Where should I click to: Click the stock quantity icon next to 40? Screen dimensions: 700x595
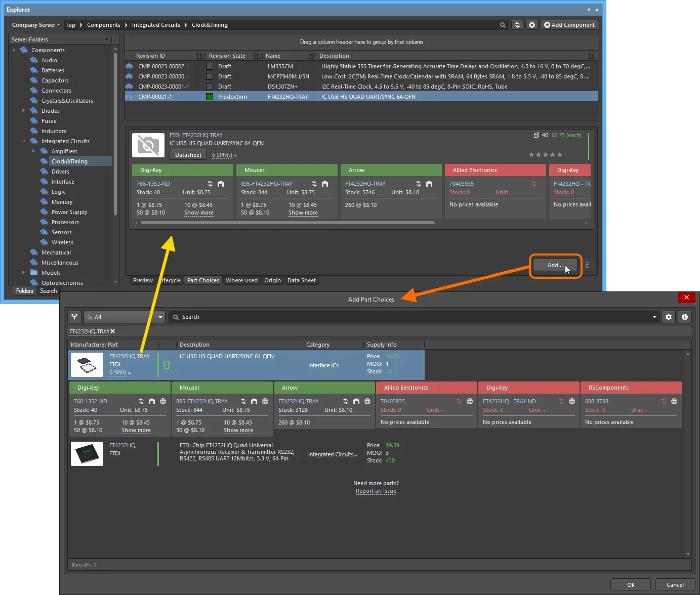[537, 135]
